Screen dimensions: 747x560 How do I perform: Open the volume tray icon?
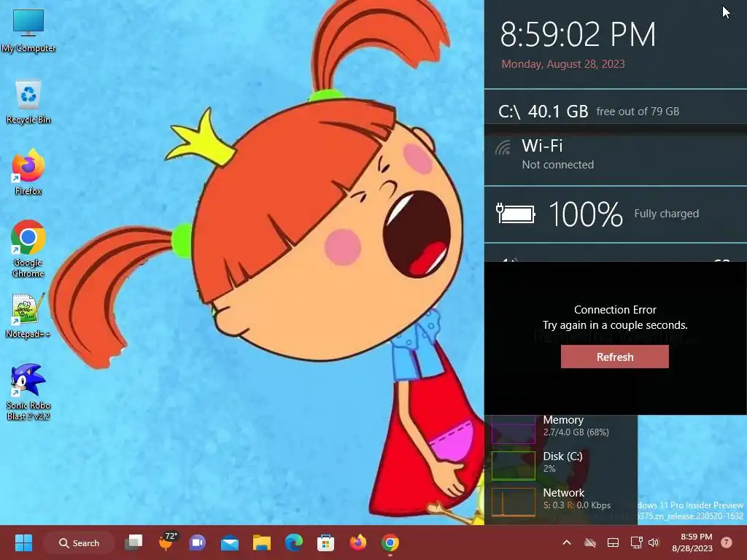tap(654, 542)
